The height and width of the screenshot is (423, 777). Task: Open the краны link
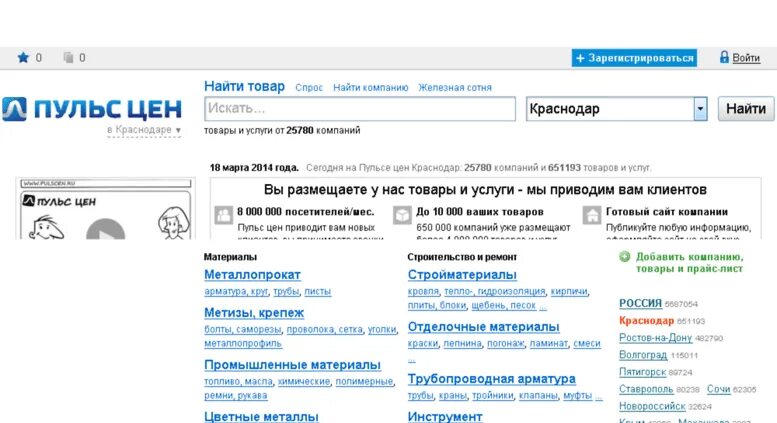[452, 395]
